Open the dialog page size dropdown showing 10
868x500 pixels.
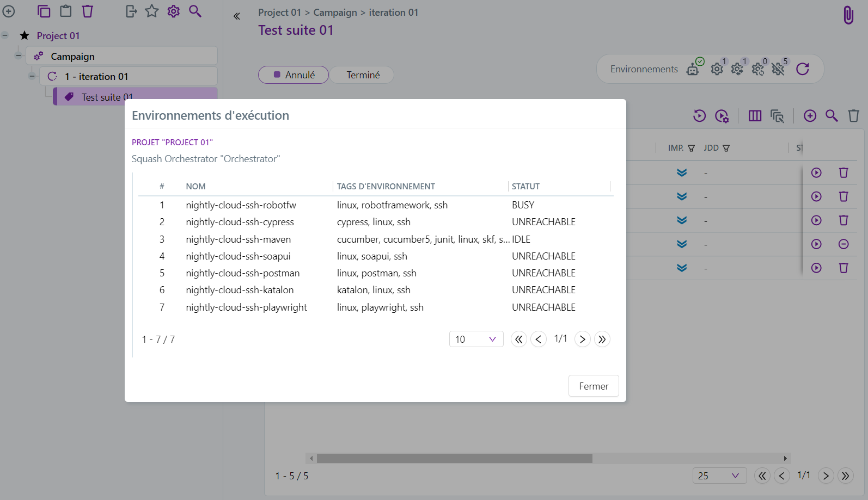click(x=476, y=339)
